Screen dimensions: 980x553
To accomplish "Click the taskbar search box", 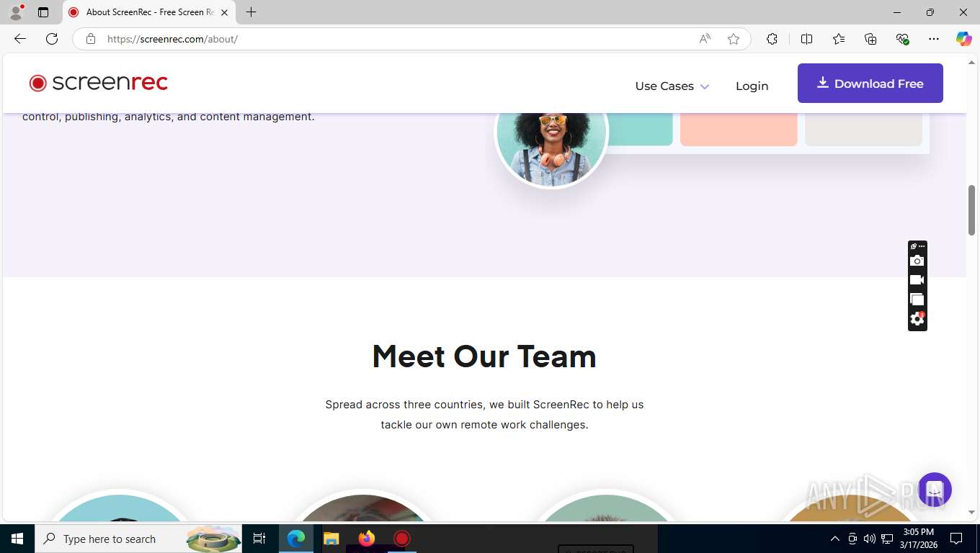I will tap(139, 539).
